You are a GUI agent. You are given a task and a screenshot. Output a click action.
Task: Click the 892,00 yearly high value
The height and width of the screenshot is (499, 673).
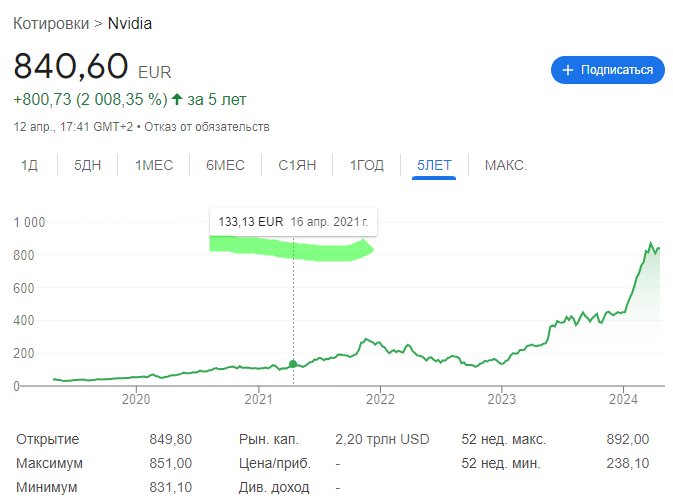(628, 439)
